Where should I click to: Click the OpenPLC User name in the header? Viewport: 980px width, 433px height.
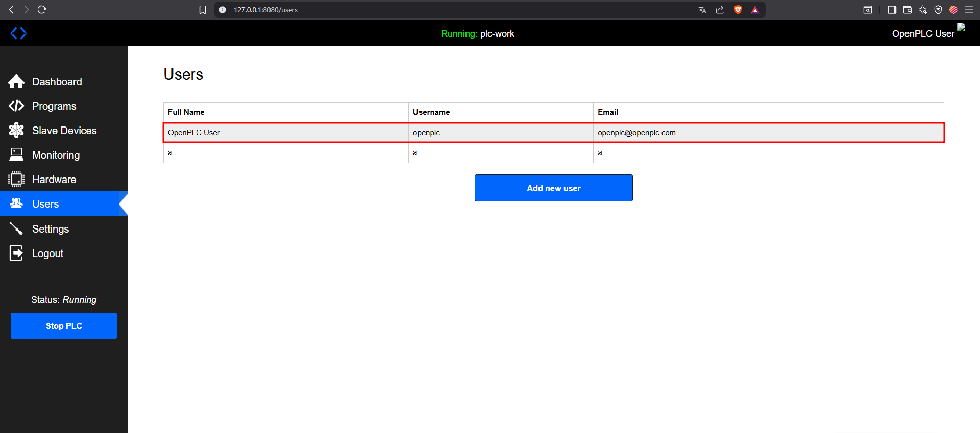[923, 34]
